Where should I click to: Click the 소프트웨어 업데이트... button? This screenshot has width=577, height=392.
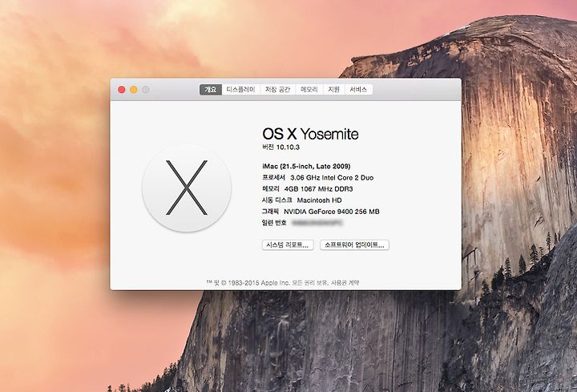(x=354, y=245)
